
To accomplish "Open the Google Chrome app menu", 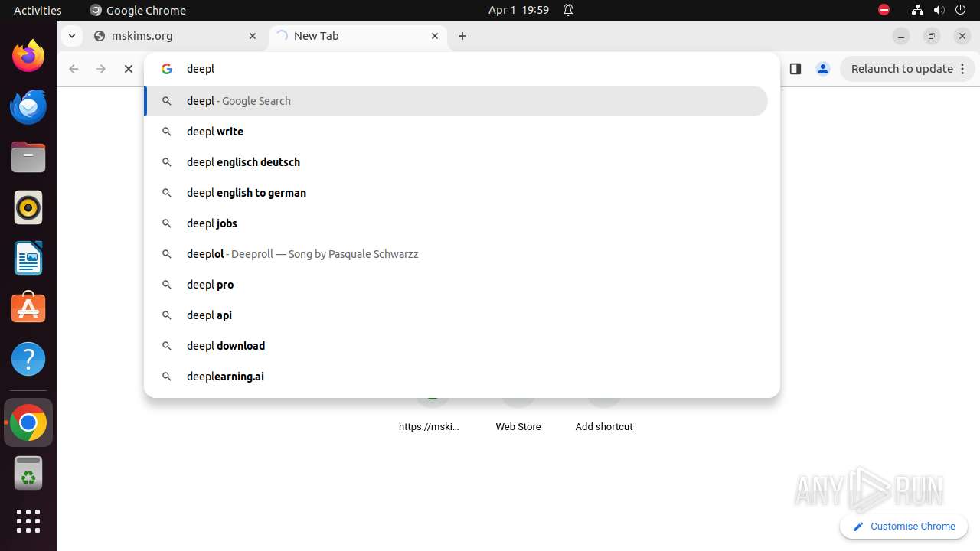I will pyautogui.click(x=138, y=10).
